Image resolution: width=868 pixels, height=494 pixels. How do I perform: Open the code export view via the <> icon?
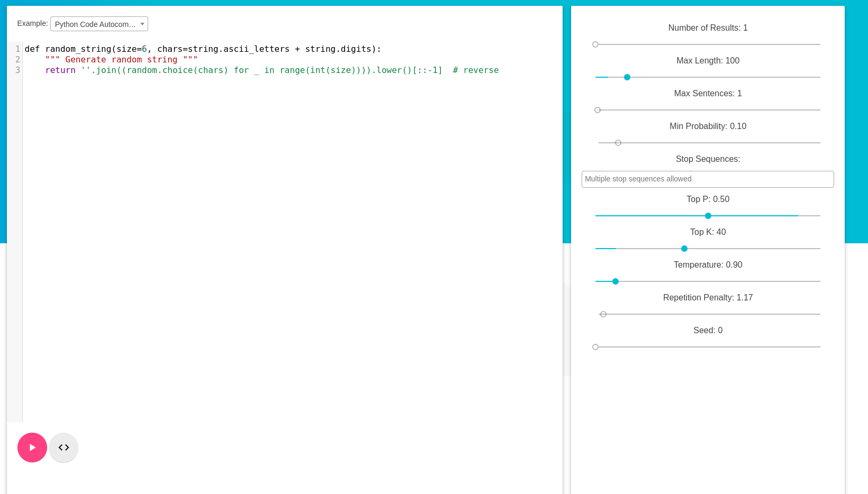(x=63, y=447)
